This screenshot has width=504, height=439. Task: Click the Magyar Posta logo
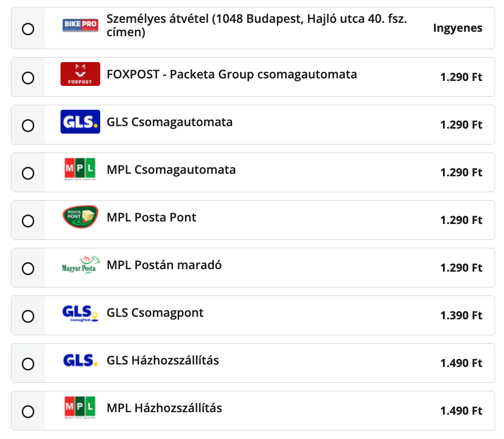click(x=80, y=265)
